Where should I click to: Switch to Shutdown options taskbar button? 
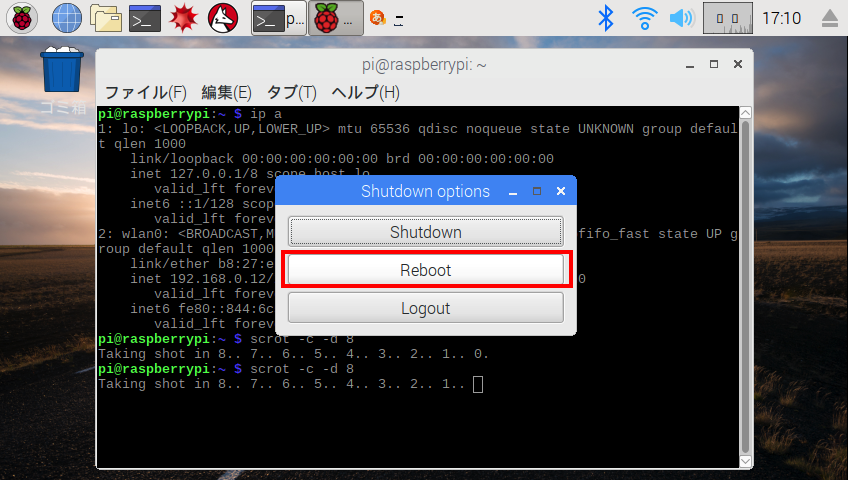click(x=335, y=18)
